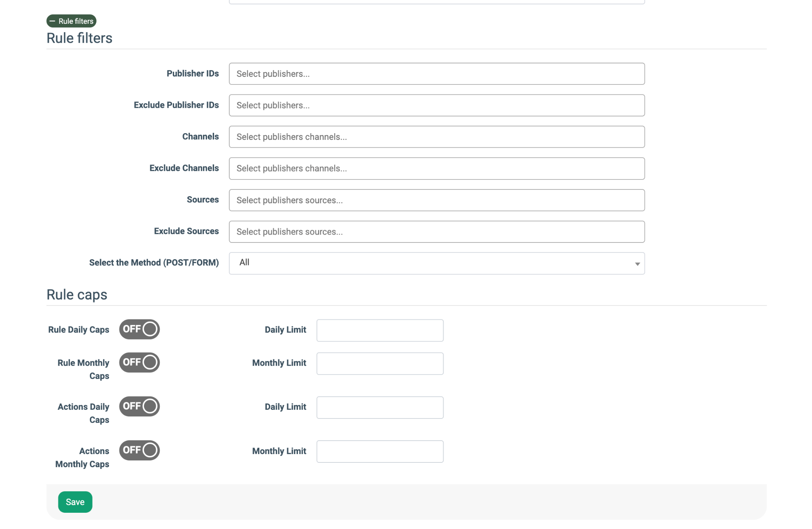Open the Publisher IDs selector

tap(436, 74)
